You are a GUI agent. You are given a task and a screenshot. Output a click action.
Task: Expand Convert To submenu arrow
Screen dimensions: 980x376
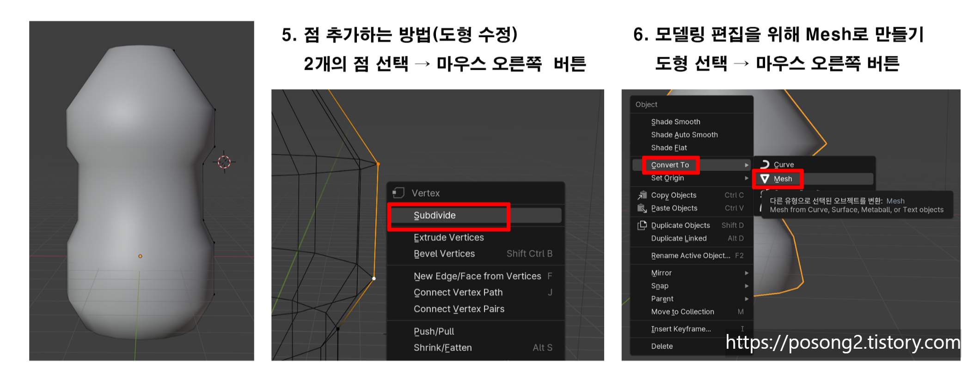[746, 165]
